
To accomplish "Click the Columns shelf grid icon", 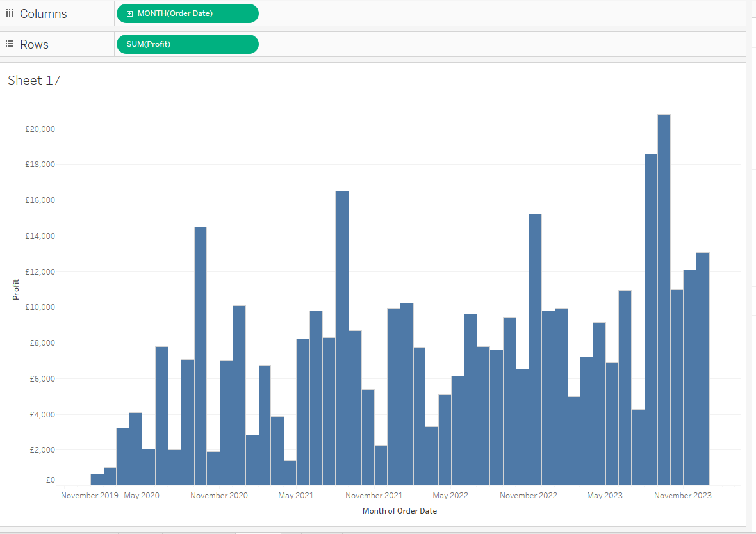I will pos(9,13).
